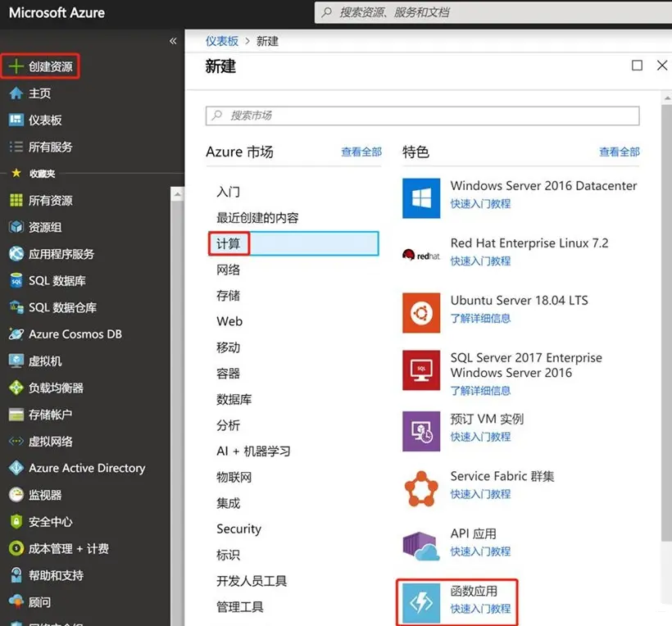
Task: Click the 搜索市场 search field
Action: point(423,116)
